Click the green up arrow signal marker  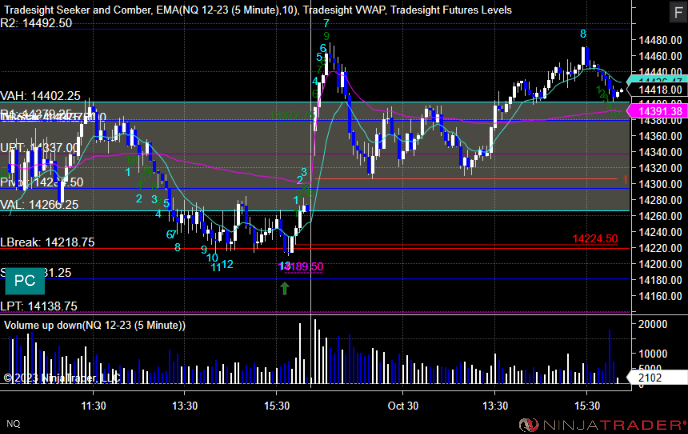[x=285, y=288]
